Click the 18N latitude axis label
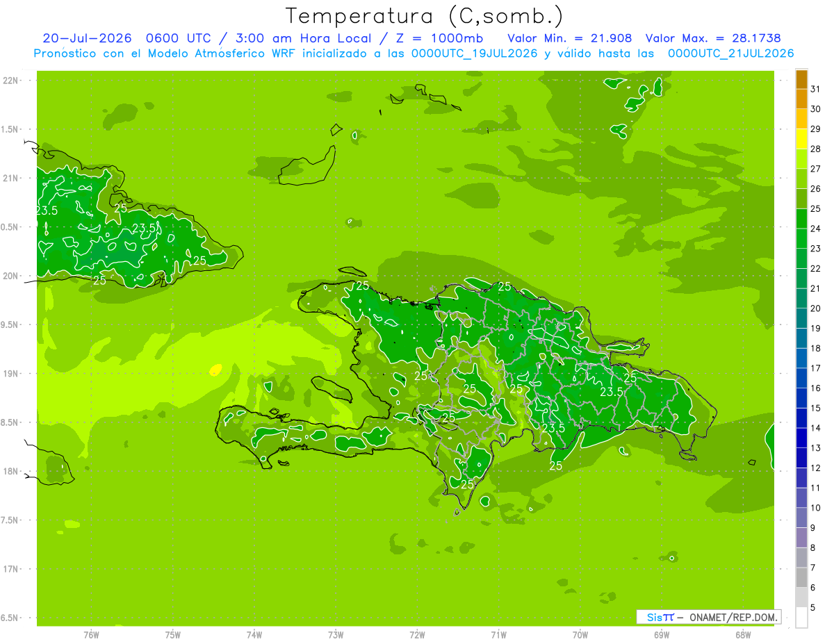The width and height of the screenshot is (834, 644). (12, 471)
